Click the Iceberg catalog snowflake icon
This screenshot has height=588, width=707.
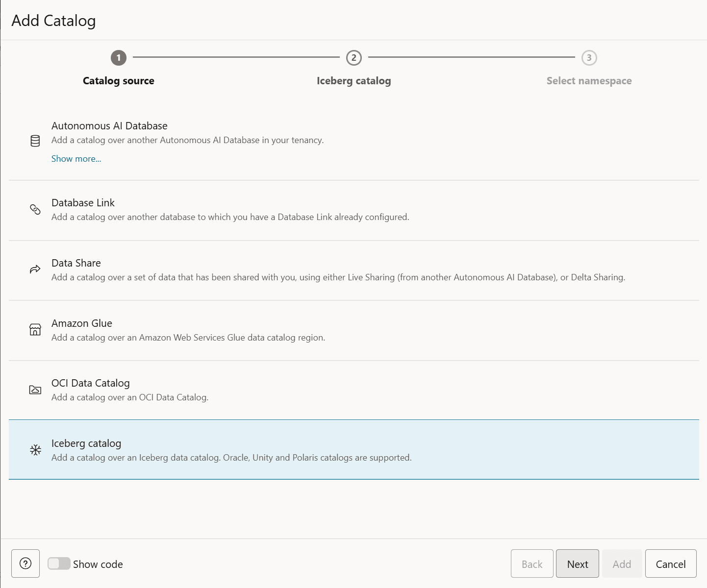[35, 450]
